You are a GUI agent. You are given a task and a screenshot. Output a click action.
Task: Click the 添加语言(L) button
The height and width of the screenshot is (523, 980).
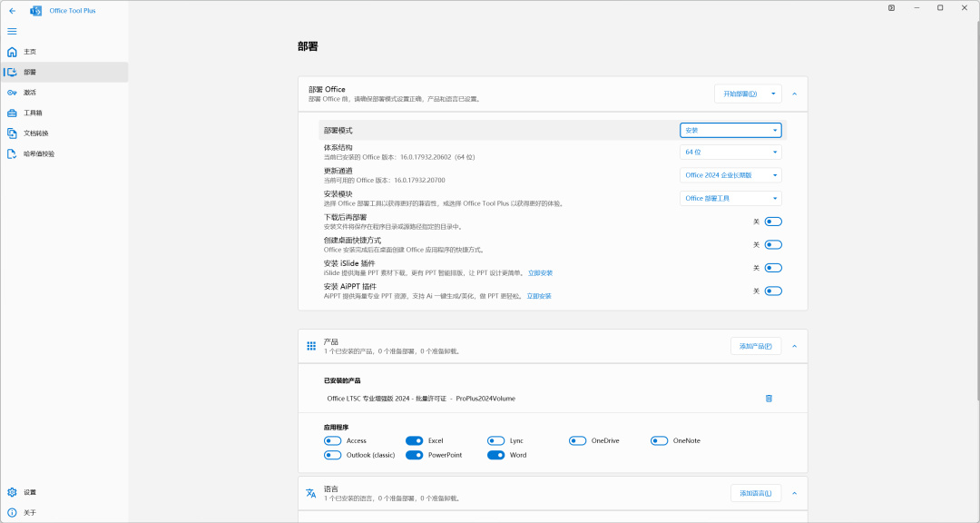click(756, 493)
